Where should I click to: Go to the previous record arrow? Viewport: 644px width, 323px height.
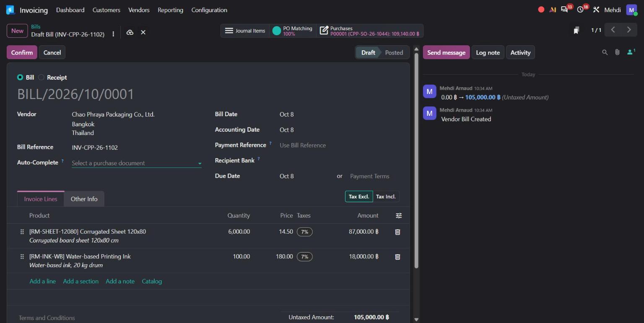coord(613,30)
